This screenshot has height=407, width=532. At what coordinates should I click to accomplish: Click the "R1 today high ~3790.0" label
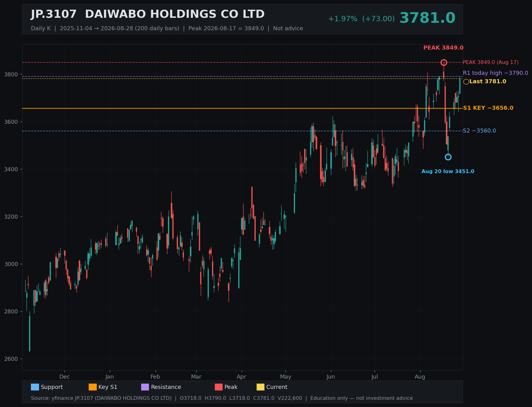495,73
